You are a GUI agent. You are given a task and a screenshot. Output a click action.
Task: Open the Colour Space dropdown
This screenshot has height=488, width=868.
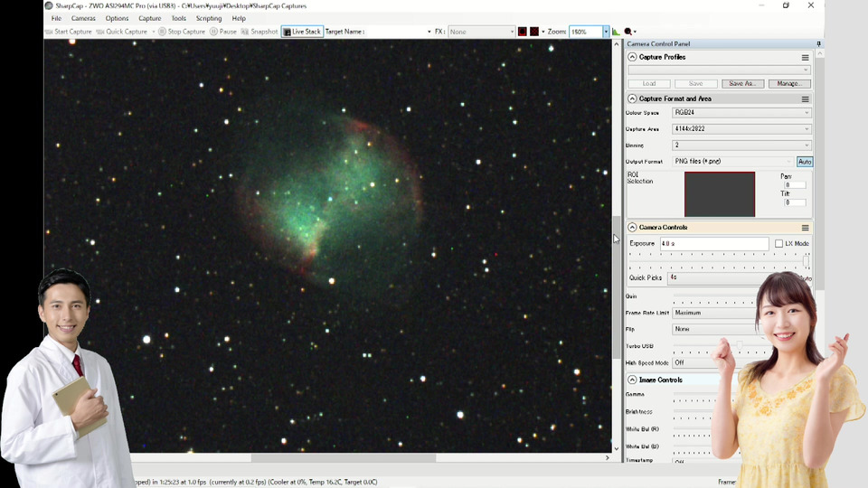pyautogui.click(x=741, y=113)
